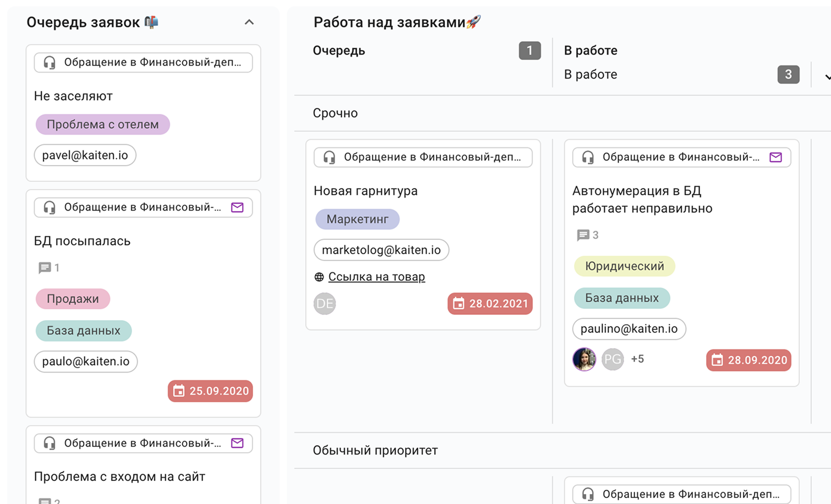Click comments icon on Автонумерация card
831x504 pixels.
pyautogui.click(x=583, y=235)
